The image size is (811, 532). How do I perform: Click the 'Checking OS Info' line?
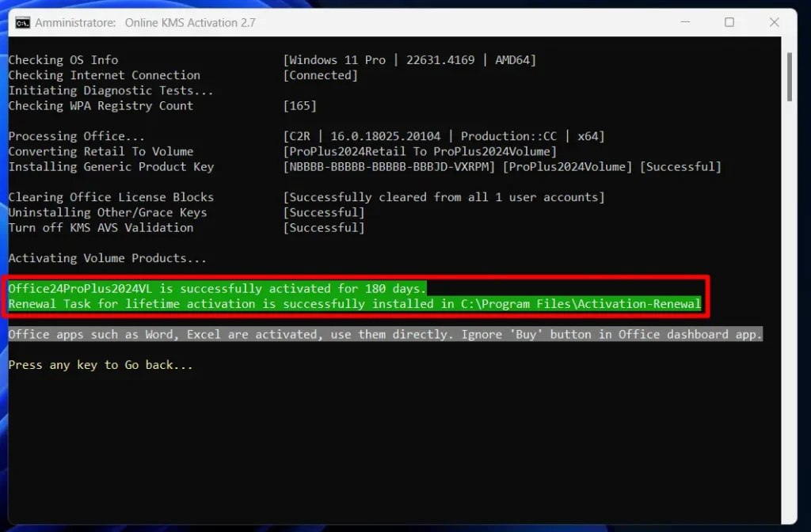pos(63,60)
